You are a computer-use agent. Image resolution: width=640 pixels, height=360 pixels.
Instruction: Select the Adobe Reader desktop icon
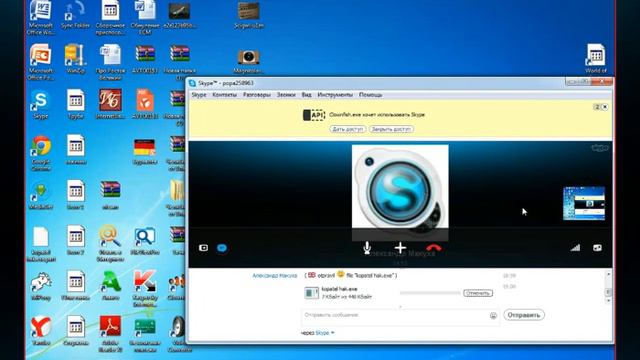(x=110, y=333)
